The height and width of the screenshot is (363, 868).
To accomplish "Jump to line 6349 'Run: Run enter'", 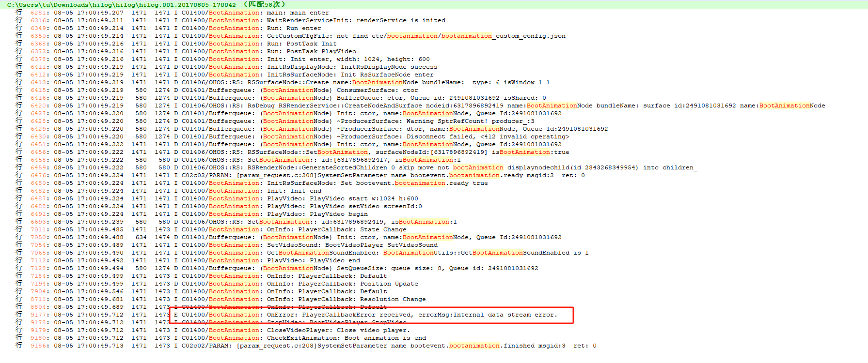I will coord(168,28).
